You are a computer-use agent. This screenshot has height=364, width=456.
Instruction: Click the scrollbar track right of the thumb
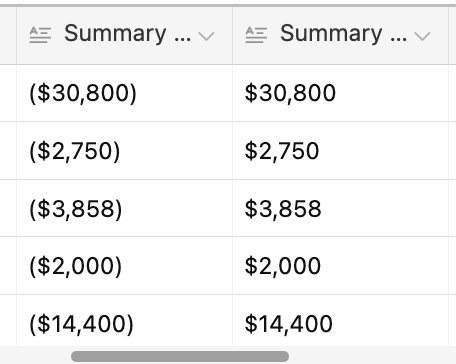[x=372, y=356]
